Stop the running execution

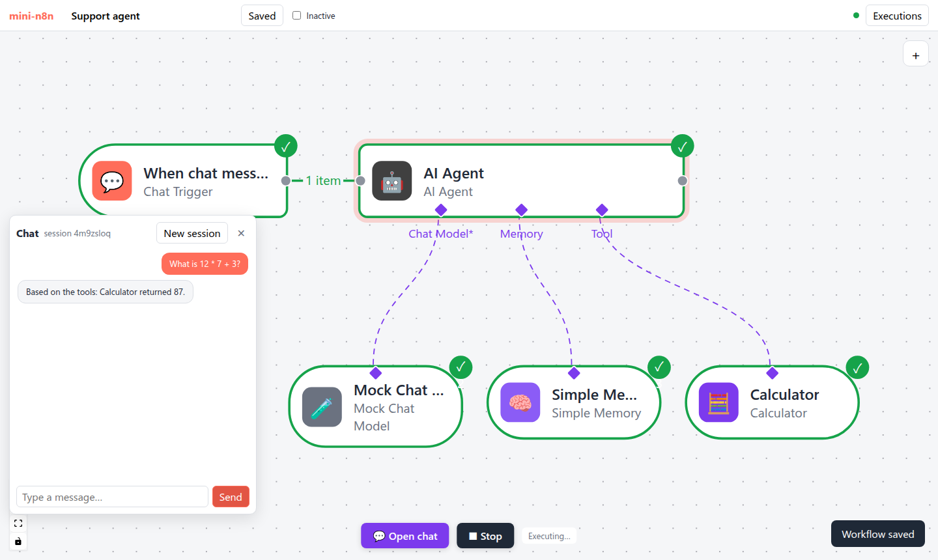485,536
